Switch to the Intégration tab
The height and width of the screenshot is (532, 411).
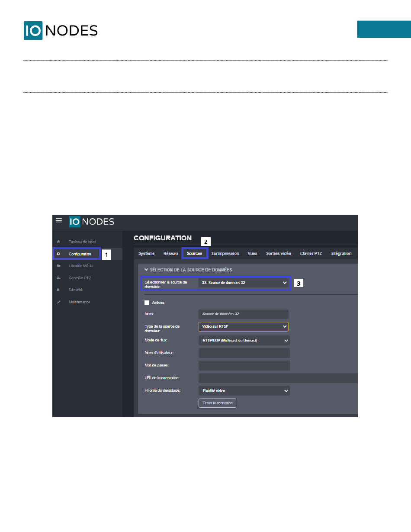click(341, 253)
